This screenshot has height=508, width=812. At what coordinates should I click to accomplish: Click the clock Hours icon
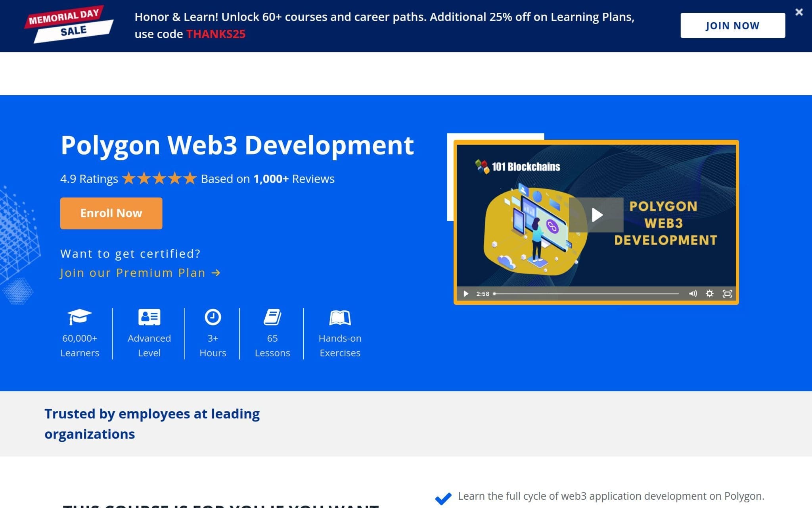pos(213,317)
